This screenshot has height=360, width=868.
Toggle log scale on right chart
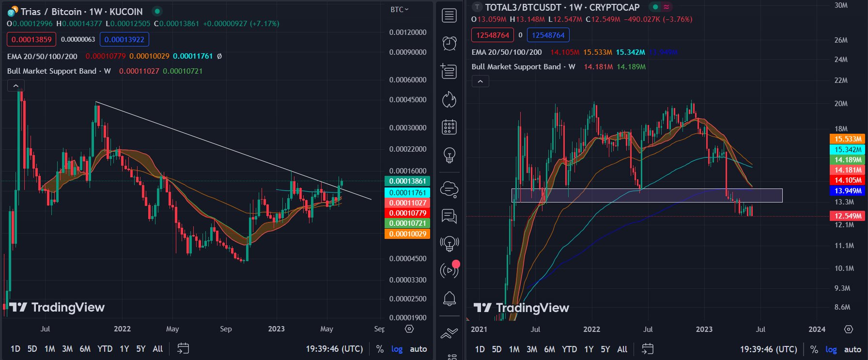[x=831, y=349]
